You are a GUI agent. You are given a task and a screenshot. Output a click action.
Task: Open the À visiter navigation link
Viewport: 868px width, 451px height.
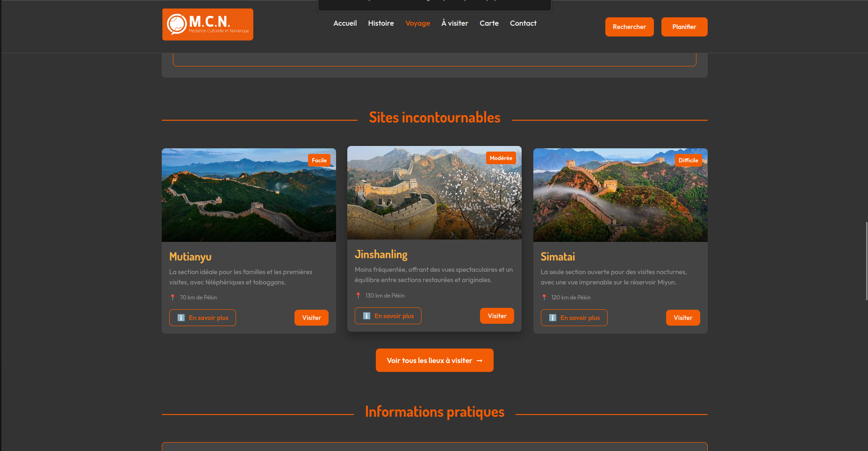[x=454, y=23]
